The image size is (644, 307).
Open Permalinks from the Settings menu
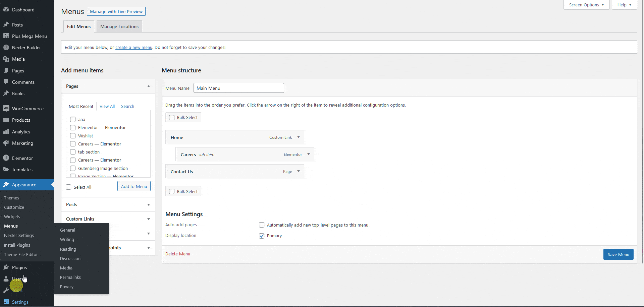coord(70,277)
